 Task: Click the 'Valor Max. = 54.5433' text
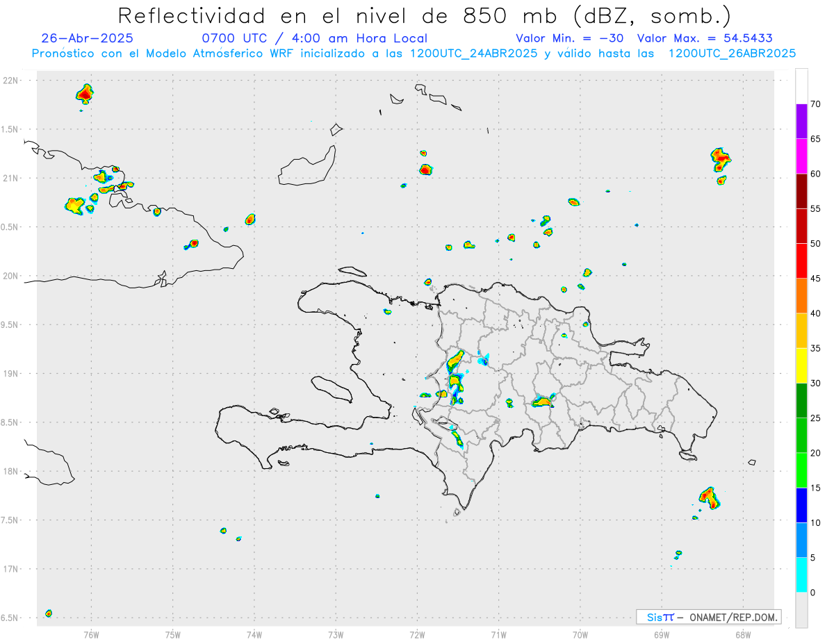(705, 38)
